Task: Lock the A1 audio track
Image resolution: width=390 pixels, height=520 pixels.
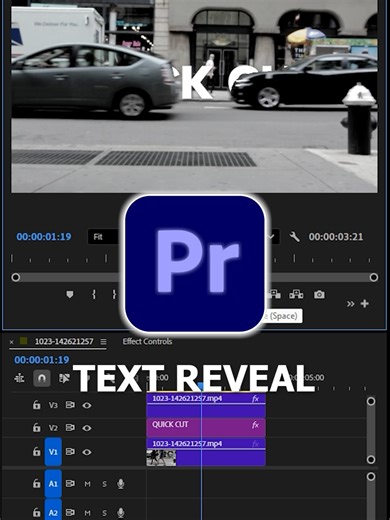Action: click(36, 483)
